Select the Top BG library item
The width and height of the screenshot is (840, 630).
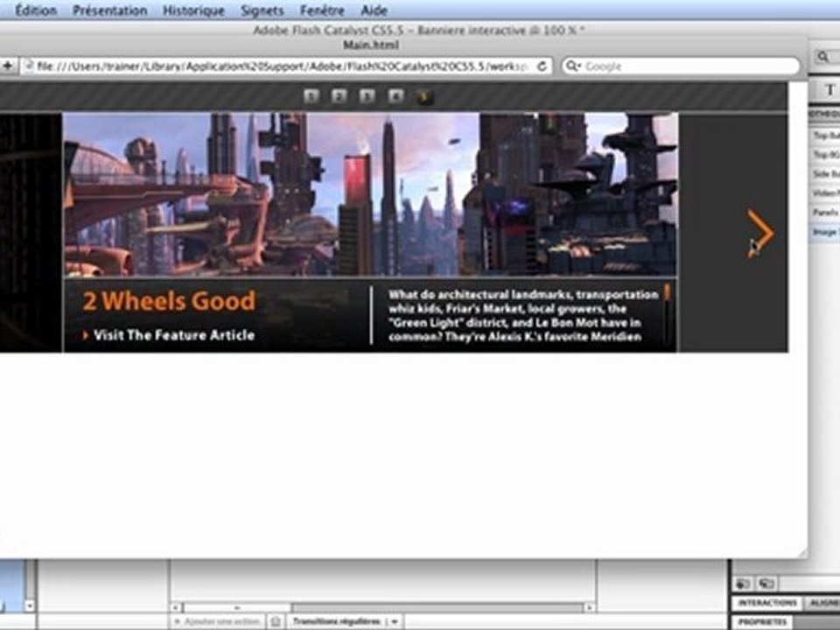tap(825, 154)
